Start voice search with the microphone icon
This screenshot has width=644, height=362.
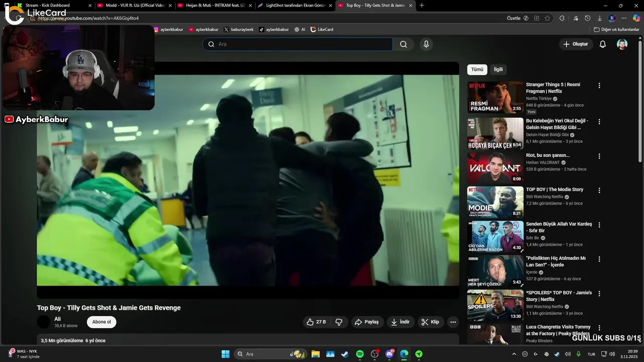pos(426,44)
